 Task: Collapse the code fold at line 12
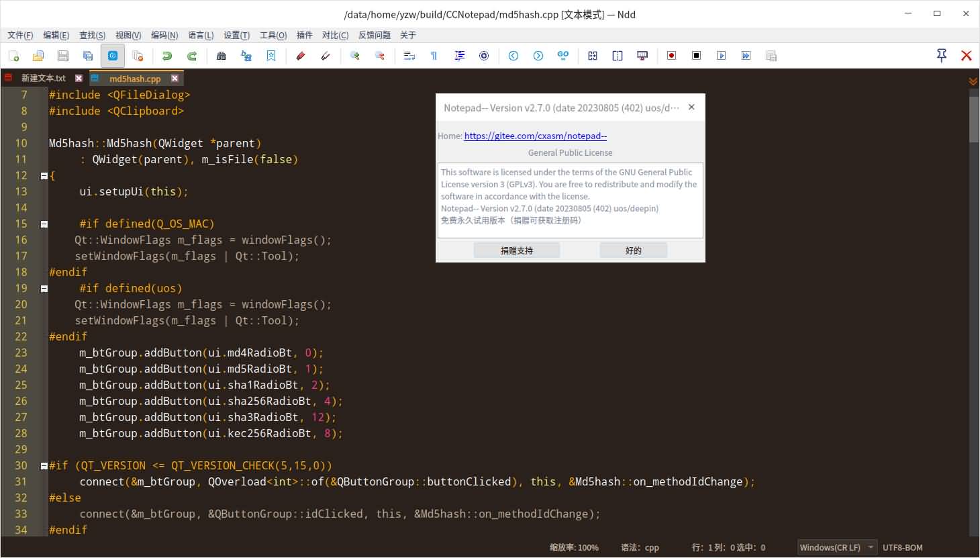(44, 175)
